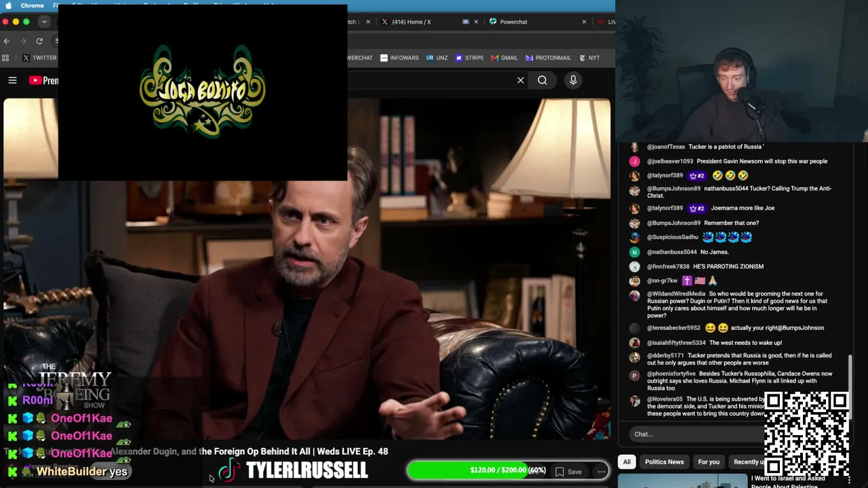Open the YouTube hamburger guide menu

click(12, 81)
